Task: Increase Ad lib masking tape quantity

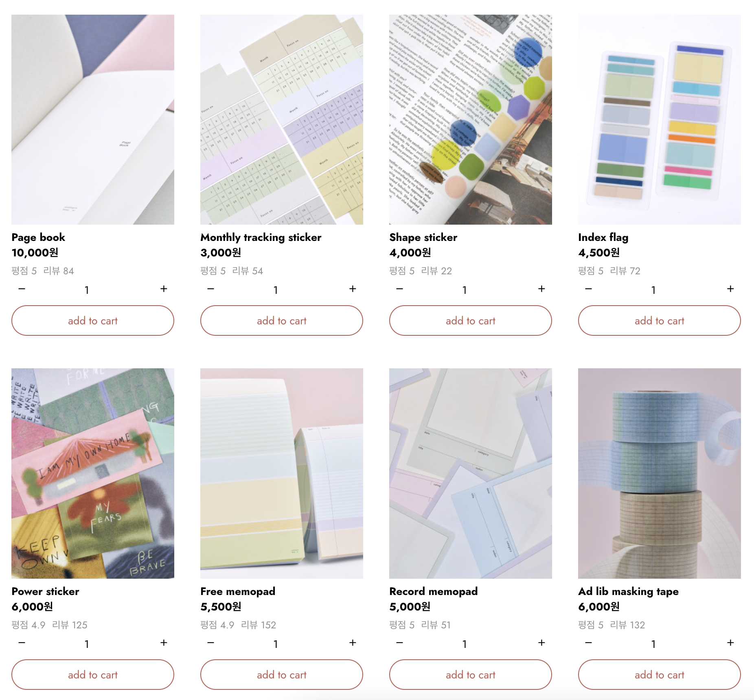Action: (x=730, y=643)
